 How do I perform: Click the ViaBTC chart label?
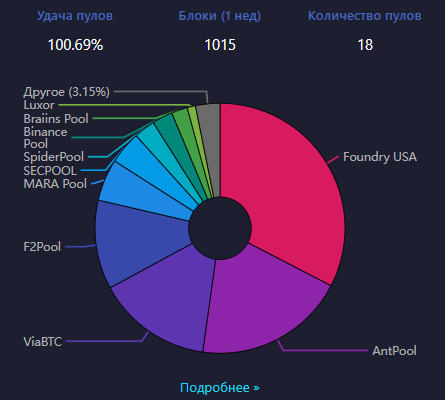[43, 342]
